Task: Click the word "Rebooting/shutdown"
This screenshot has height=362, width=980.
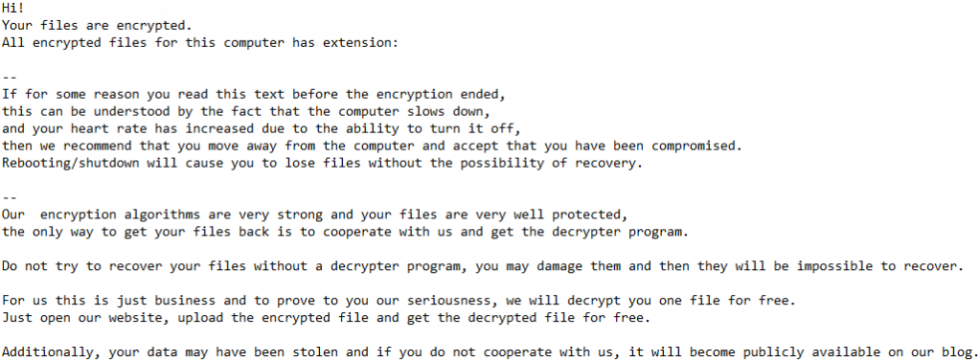Action: pyautogui.click(x=71, y=163)
